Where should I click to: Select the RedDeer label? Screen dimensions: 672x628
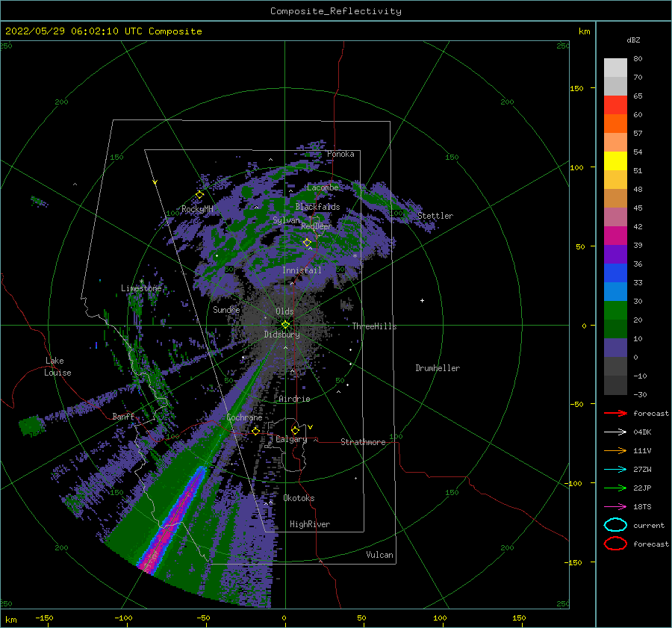tap(317, 226)
